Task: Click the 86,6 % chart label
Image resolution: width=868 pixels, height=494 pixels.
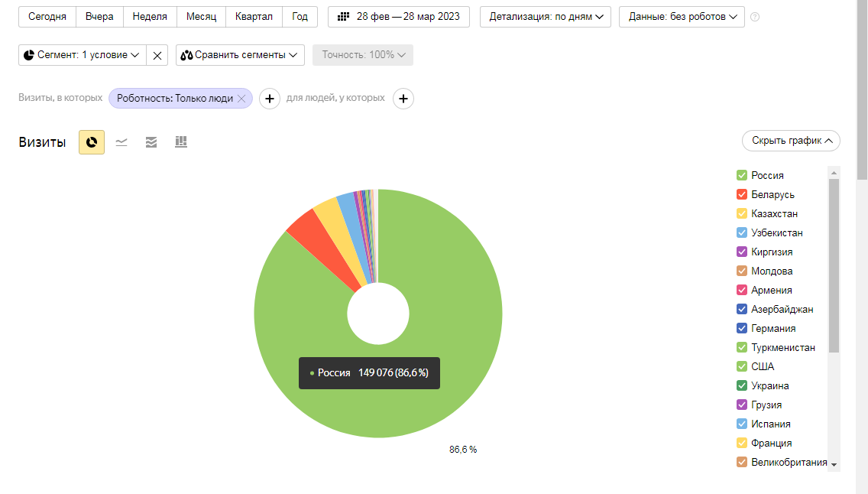Action: 463,450
